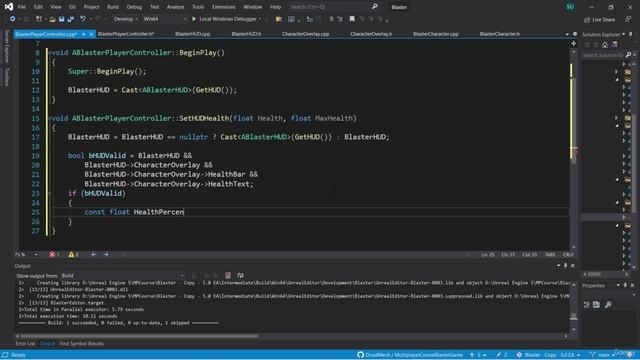Image resolution: width=640 pixels, height=360 pixels.
Task: Collapse the BeginPlay function outline
Action: (x=49, y=53)
